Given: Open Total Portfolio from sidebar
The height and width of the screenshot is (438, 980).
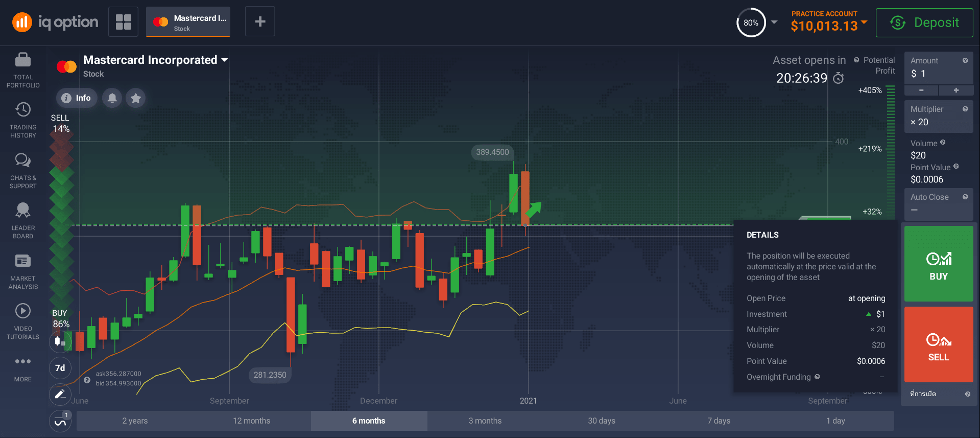Looking at the screenshot, I should 23,70.
